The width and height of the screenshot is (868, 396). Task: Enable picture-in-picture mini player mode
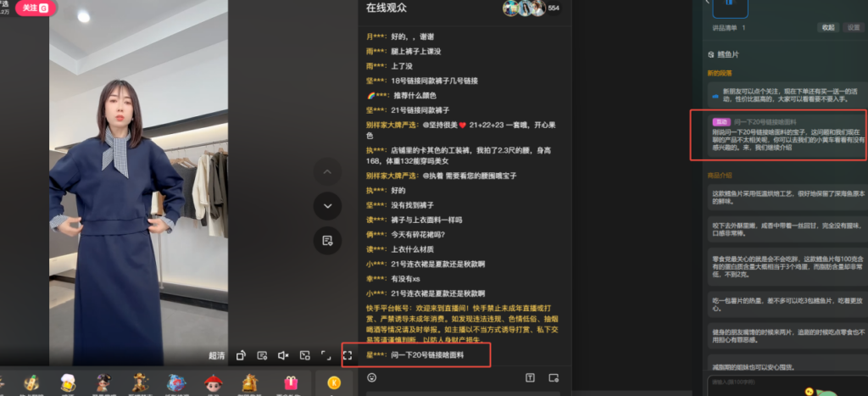[x=305, y=355]
